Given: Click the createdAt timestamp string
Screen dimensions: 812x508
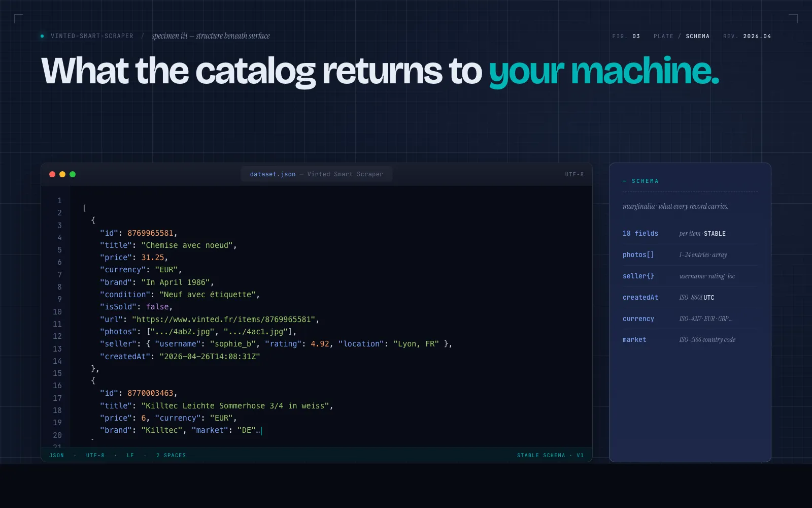Looking at the screenshot, I should (210, 357).
